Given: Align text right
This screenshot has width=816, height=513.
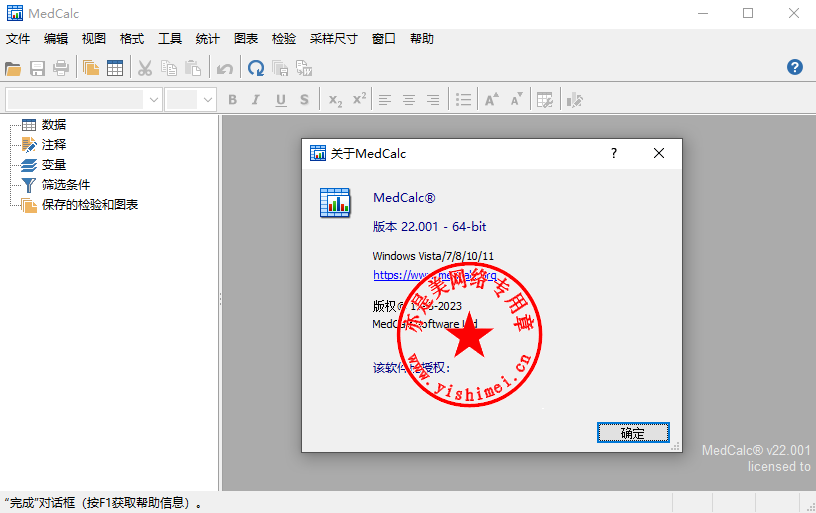Looking at the screenshot, I should pos(433,100).
